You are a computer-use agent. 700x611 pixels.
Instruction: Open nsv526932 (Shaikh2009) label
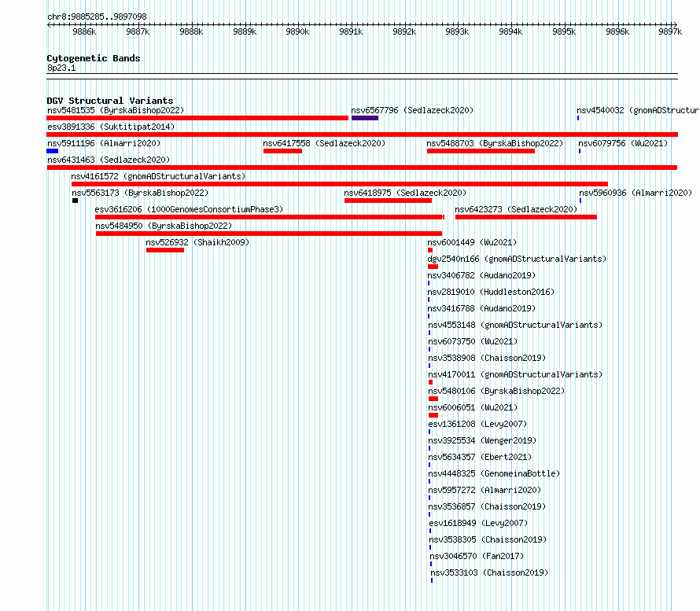click(197, 242)
